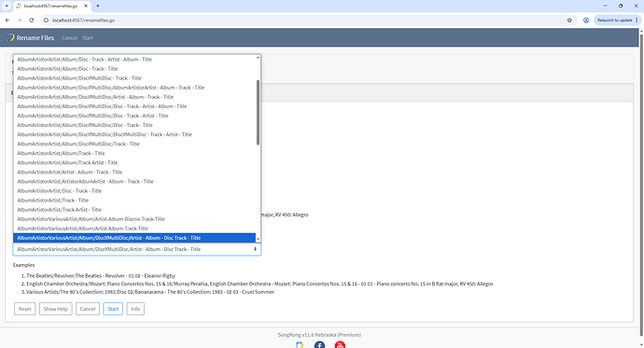
Task: Click the SongKong logo in header
Action: 10,37
